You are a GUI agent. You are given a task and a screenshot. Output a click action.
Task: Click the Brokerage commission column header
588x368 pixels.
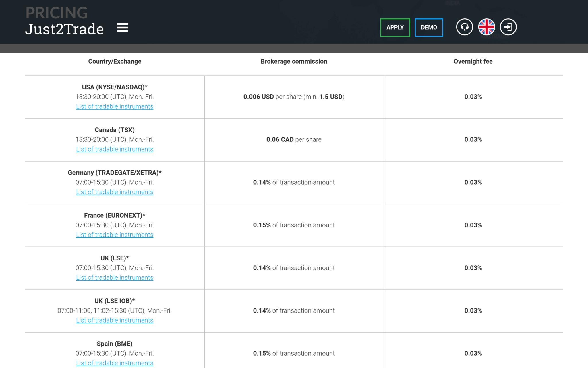294,61
